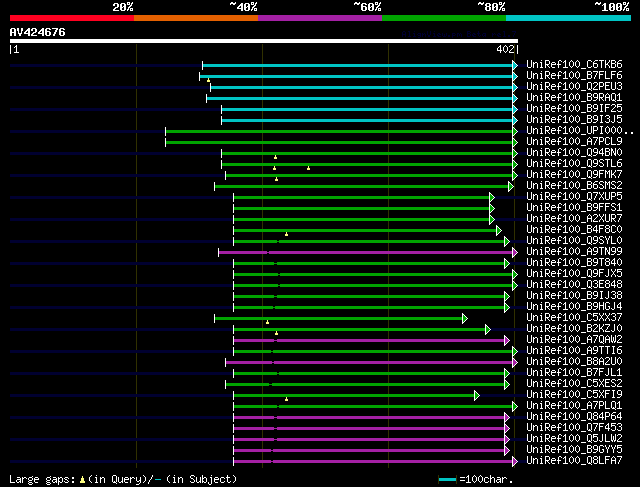The height and width of the screenshot is (487, 640).
Task: Click the green arrowhead ending the C5XFI9 alignment
Action: tap(476, 396)
